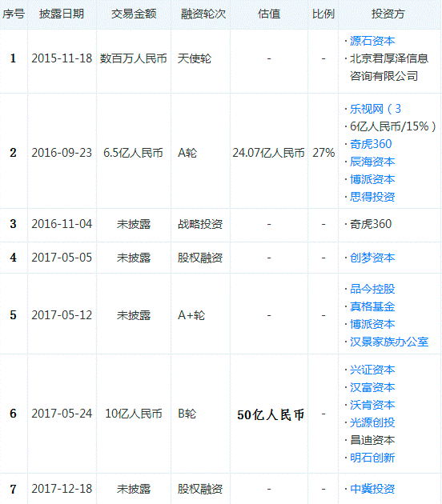The image size is (442, 504).
Task: Open the 光源创投 investor link
Action: (372, 422)
